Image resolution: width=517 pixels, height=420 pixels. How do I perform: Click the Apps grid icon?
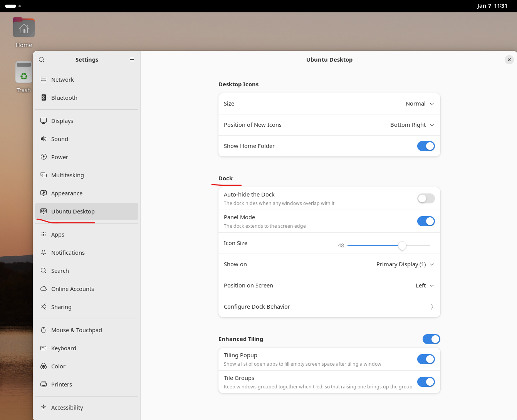coord(44,234)
